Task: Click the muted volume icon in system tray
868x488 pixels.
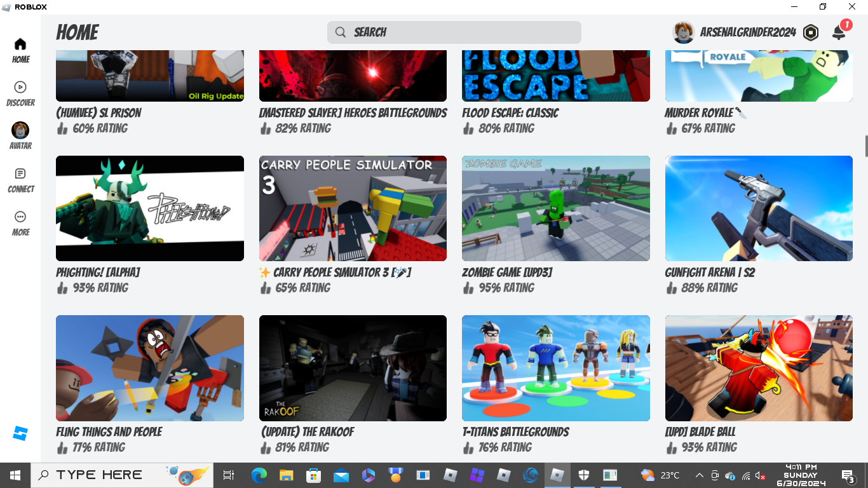Action: point(760,475)
